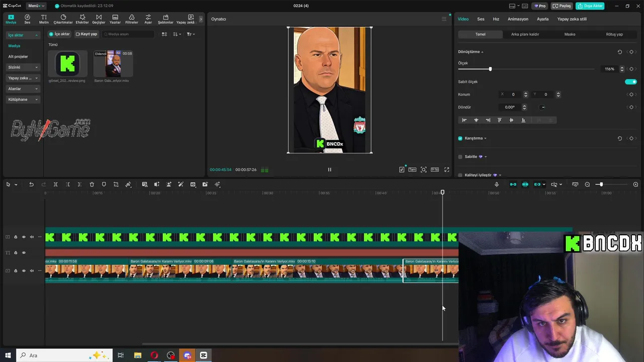Expand the Sizinki sidebar section
The height and width of the screenshot is (362, 644).
pos(23,67)
